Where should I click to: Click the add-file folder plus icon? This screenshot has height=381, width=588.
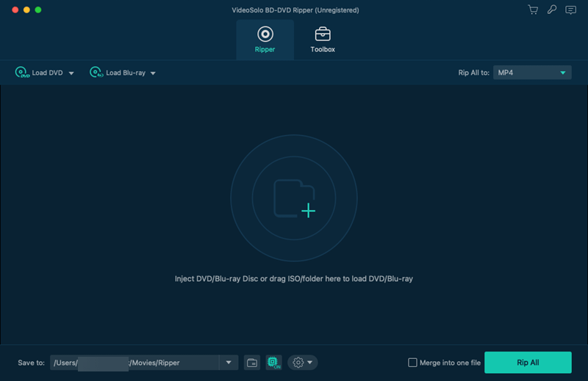pos(295,198)
